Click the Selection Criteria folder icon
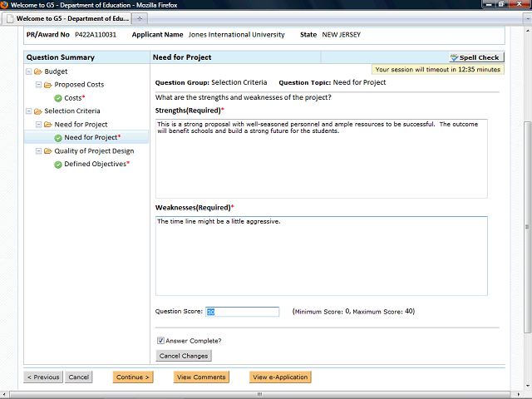 coord(38,111)
